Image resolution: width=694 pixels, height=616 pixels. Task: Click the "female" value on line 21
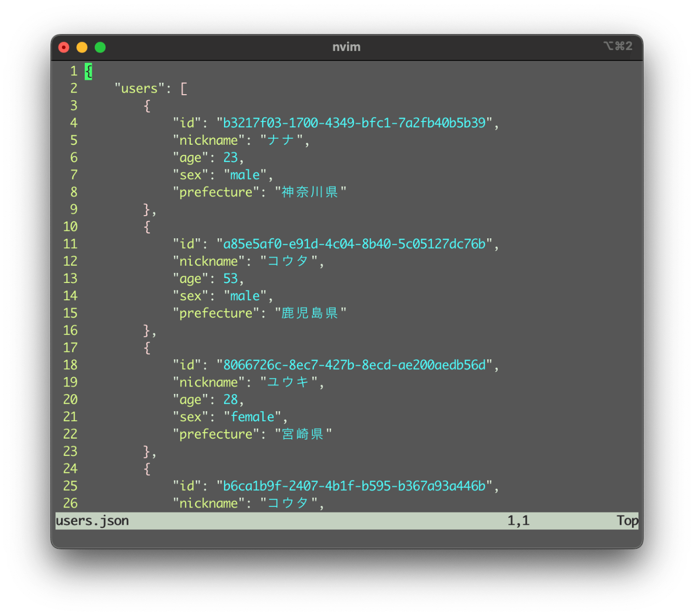253,417
